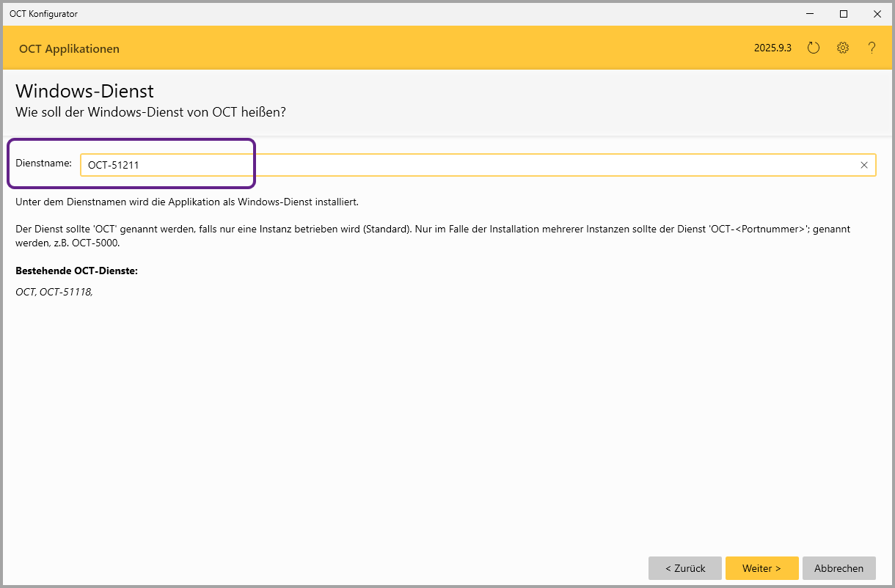Clear the Dienstname field with the X
895x588 pixels.
(x=863, y=165)
